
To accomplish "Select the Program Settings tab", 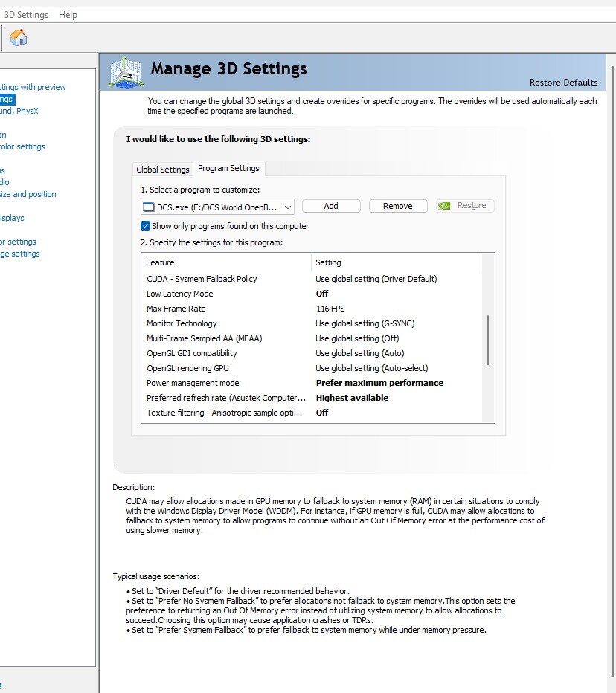I will [228, 168].
